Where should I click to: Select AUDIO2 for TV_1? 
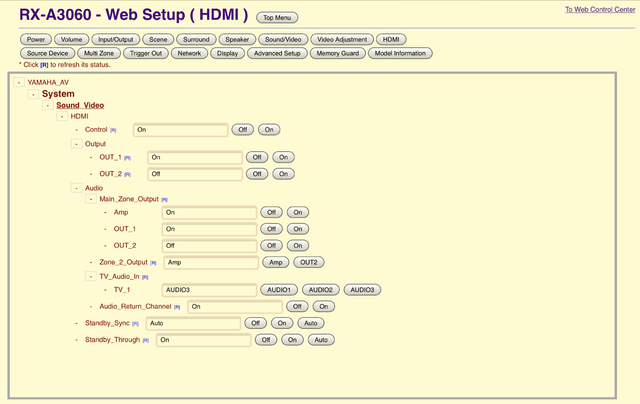(x=320, y=290)
